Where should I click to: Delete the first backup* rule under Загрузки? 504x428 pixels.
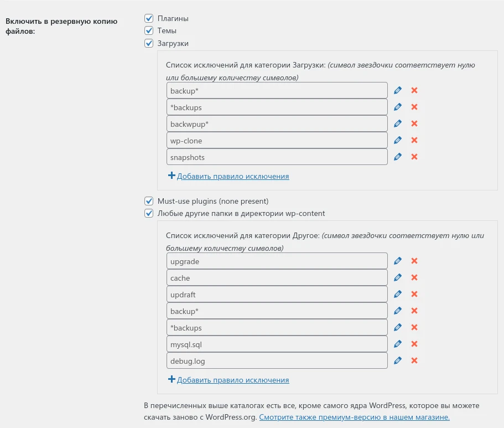[414, 90]
